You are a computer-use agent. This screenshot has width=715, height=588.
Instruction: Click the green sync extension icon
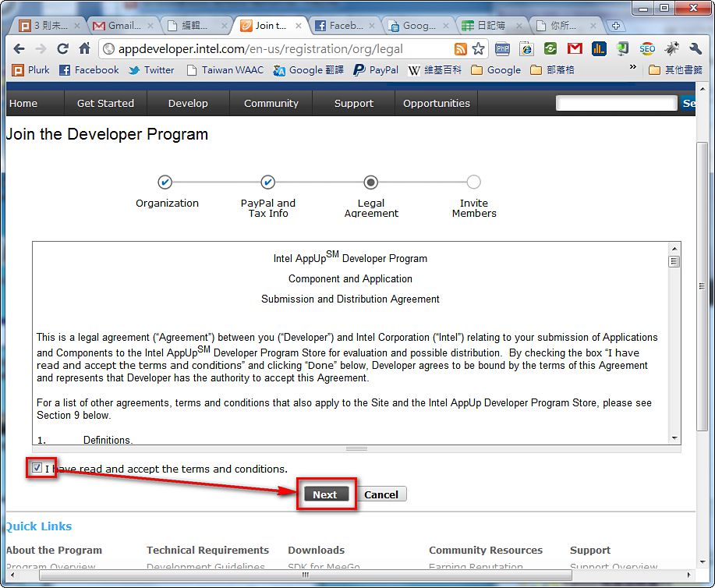(x=550, y=49)
